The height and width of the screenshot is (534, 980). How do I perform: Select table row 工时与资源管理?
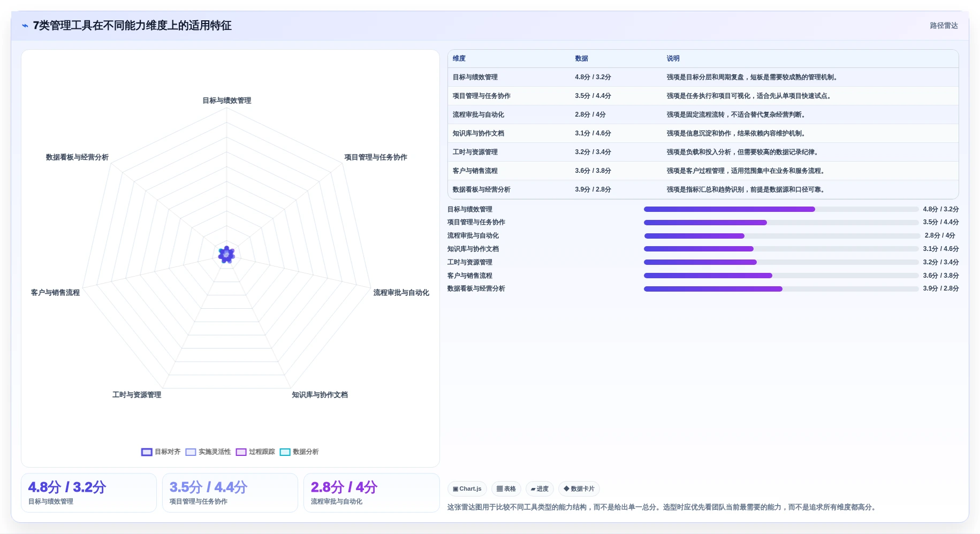point(703,152)
